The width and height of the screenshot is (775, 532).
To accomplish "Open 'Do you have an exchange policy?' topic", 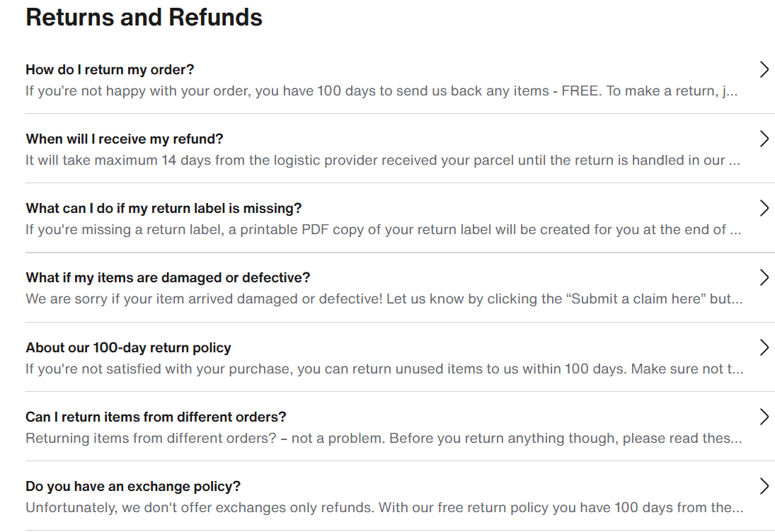I will coord(133,487).
